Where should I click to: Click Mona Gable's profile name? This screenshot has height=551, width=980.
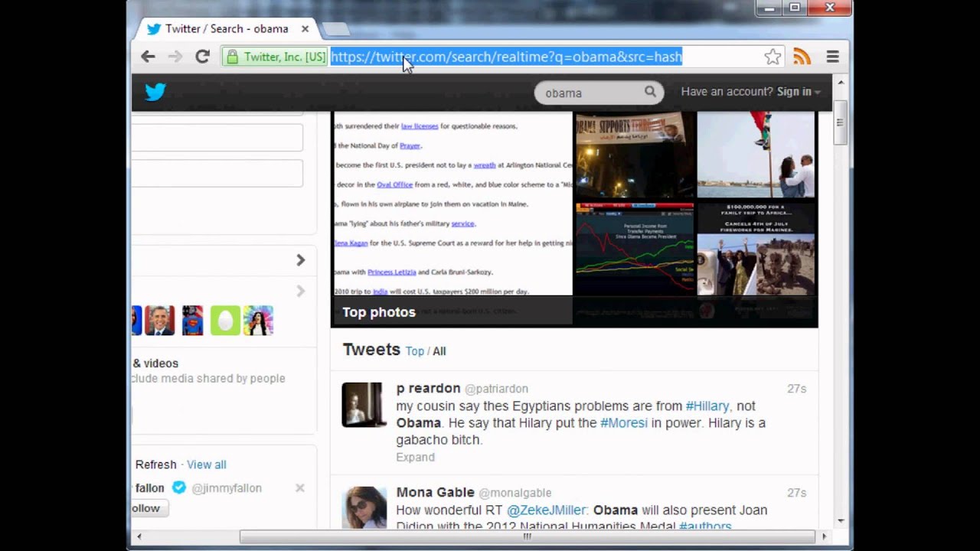click(x=435, y=492)
